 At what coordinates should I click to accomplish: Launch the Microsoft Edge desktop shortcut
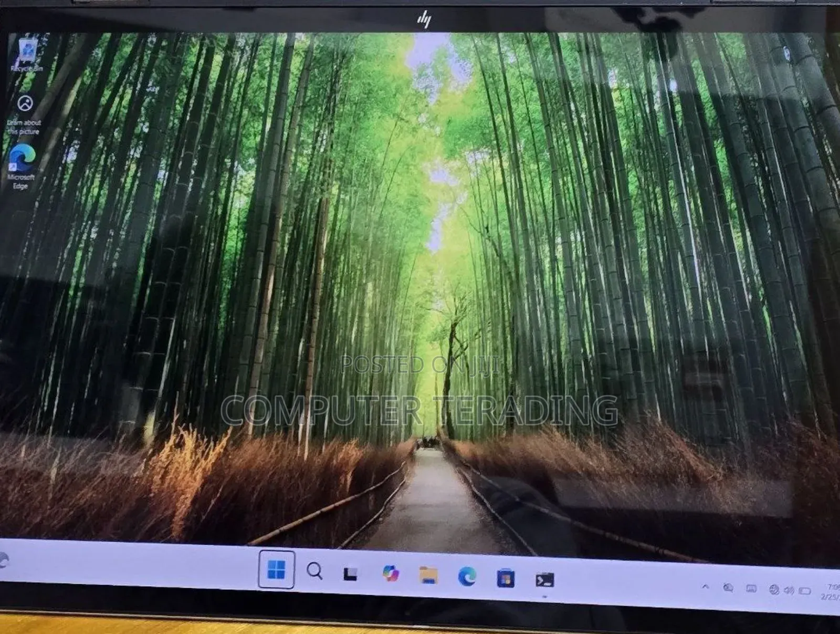click(22, 167)
